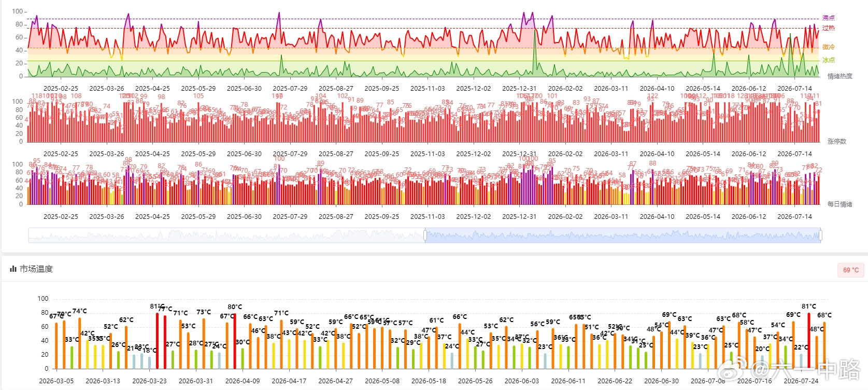Select the 2026-05-08 date on the temperature axis
Image resolution: width=868 pixels, height=390 pixels.
pyautogui.click(x=382, y=381)
